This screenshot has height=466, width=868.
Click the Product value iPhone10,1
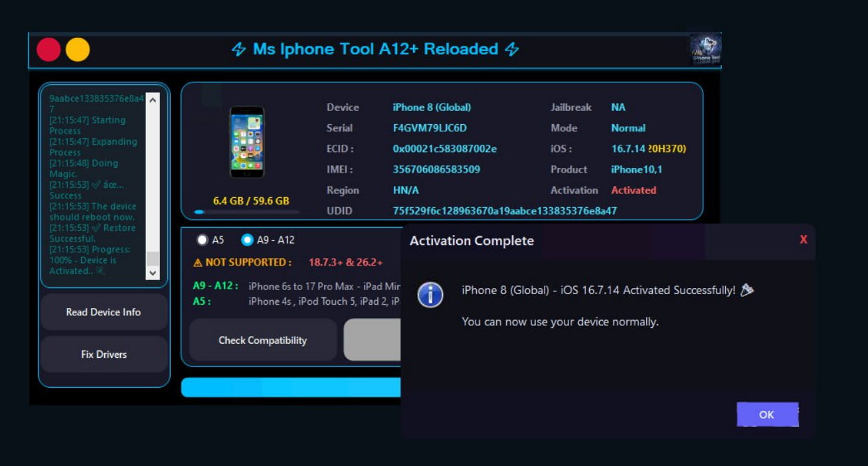[636, 169]
